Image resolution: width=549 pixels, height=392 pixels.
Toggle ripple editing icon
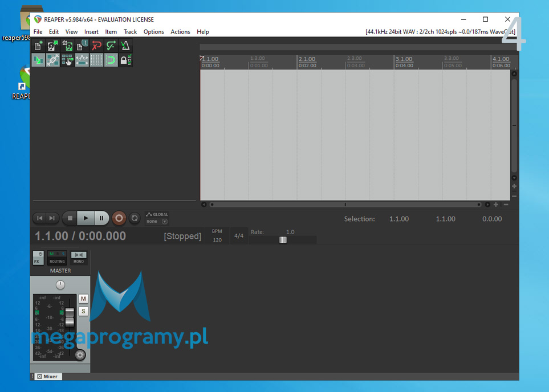[67, 60]
